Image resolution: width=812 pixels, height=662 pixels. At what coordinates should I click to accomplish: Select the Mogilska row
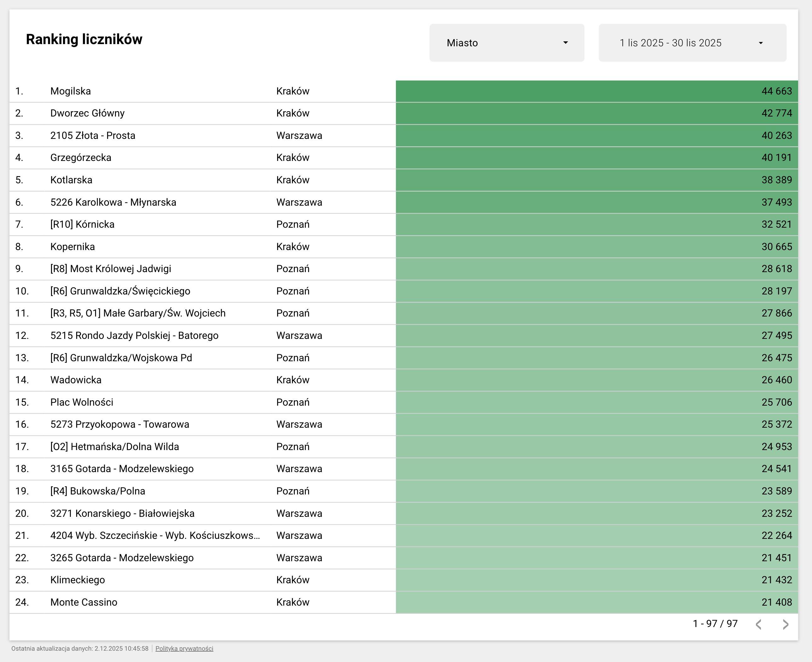71,91
